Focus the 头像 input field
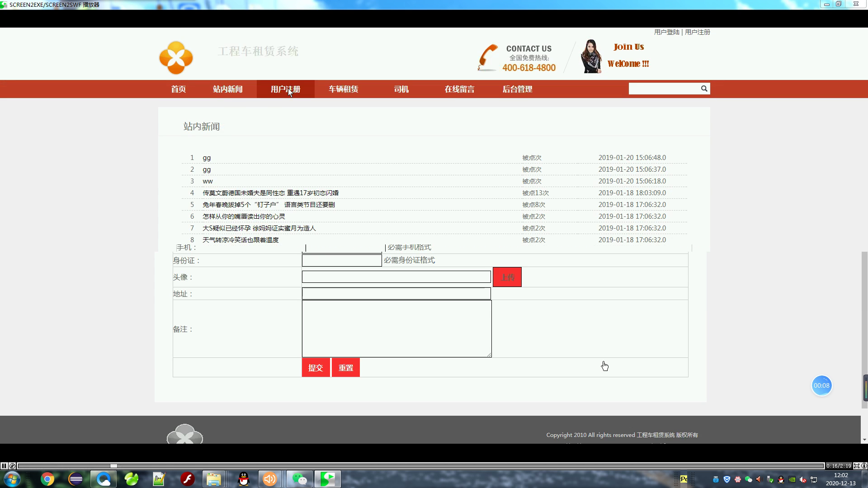This screenshot has width=868, height=488. point(396,277)
